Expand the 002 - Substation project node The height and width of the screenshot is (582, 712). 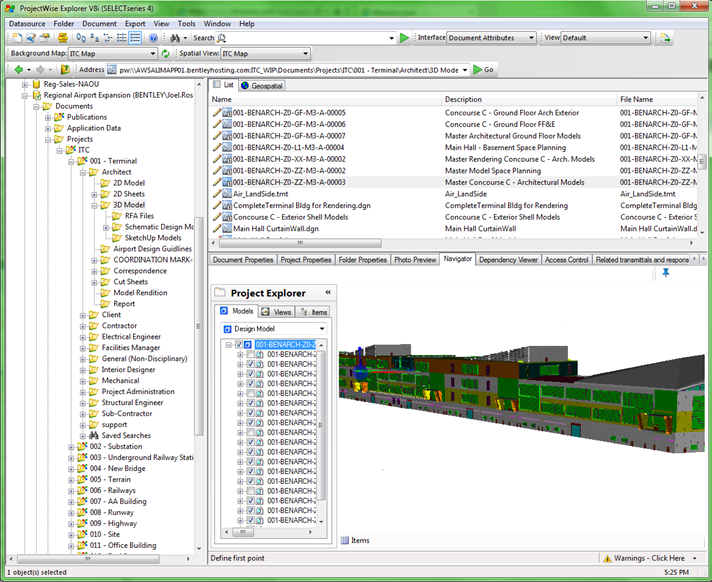pyautogui.click(x=71, y=447)
